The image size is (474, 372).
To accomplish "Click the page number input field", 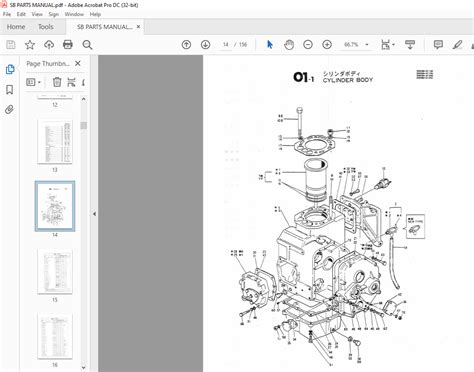I will pos(226,45).
